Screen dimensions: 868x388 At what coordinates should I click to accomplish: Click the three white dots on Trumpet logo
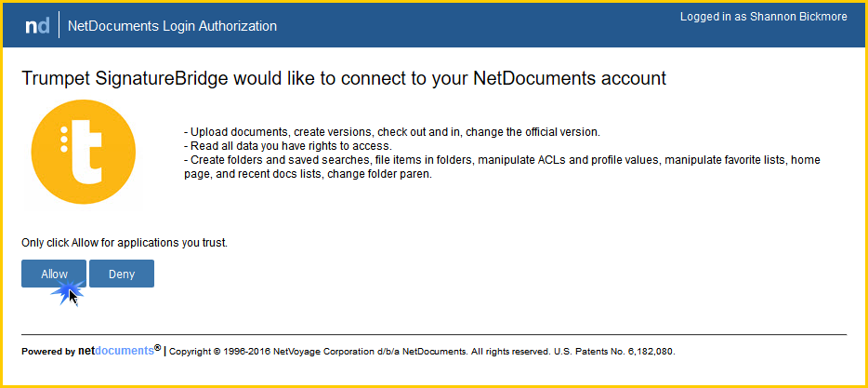click(x=64, y=140)
